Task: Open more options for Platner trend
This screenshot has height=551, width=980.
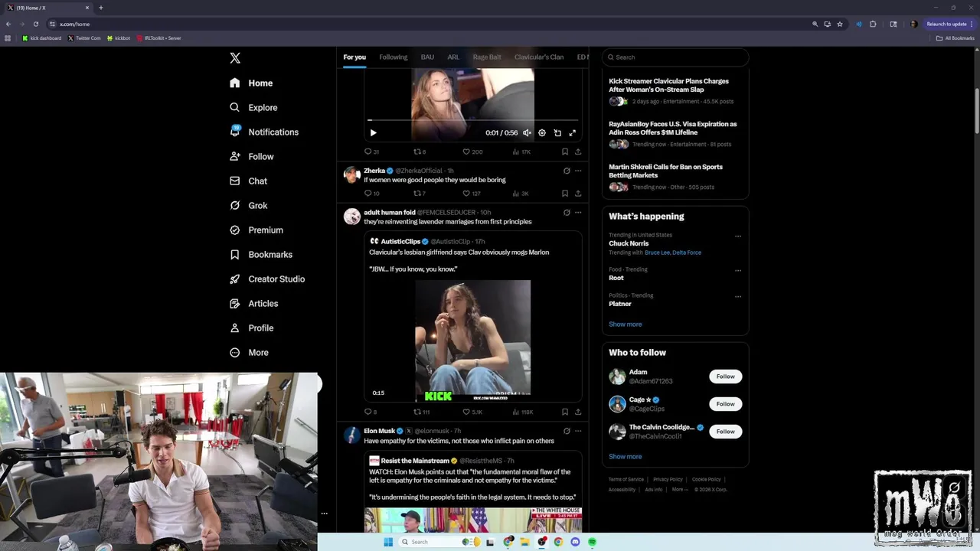Action: click(738, 296)
